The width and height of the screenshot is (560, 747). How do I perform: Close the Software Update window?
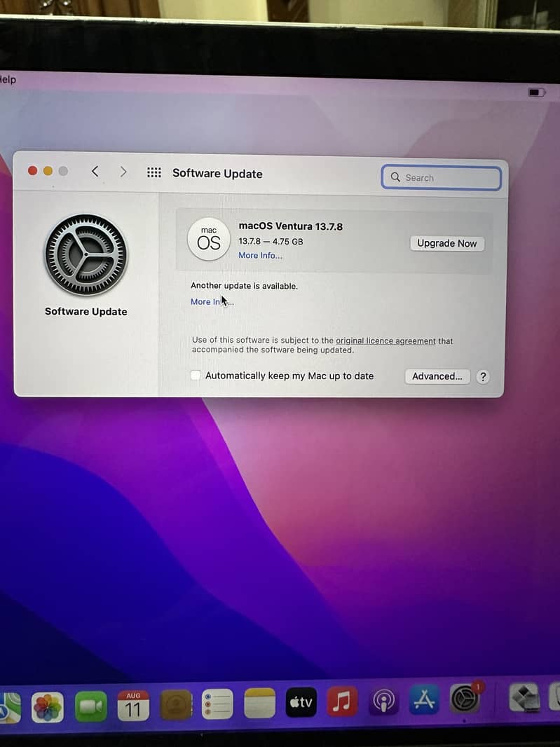click(32, 170)
